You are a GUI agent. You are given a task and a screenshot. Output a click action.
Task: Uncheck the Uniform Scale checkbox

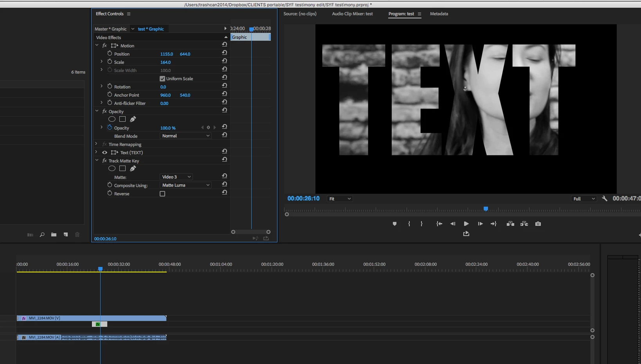[162, 79]
